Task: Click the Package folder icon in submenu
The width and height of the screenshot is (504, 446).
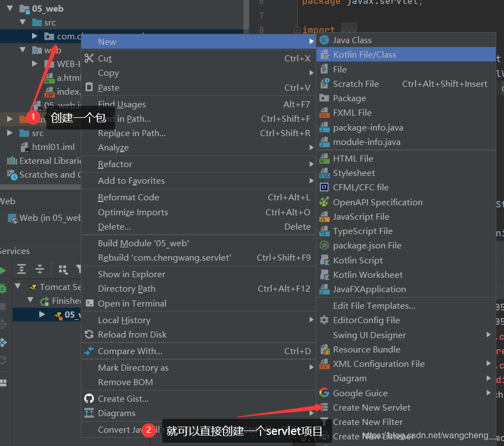Action: (324, 98)
